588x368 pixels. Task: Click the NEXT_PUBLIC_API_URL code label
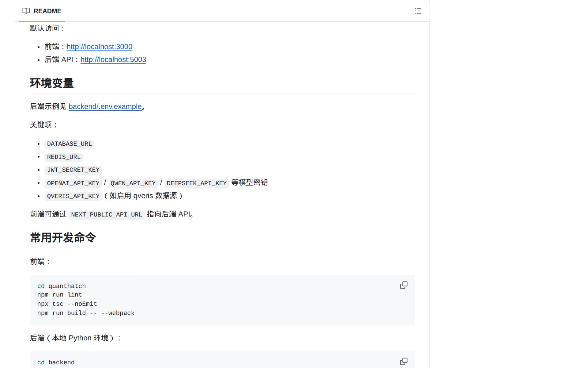pyautogui.click(x=107, y=215)
